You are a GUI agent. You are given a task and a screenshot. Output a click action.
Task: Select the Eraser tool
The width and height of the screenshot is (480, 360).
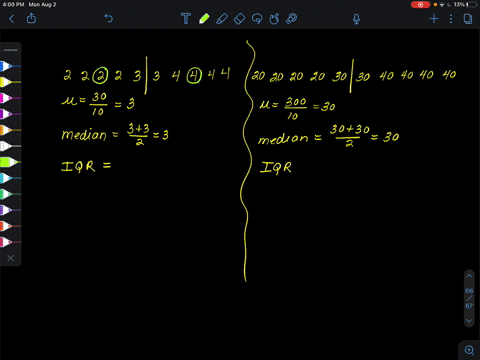click(240, 19)
